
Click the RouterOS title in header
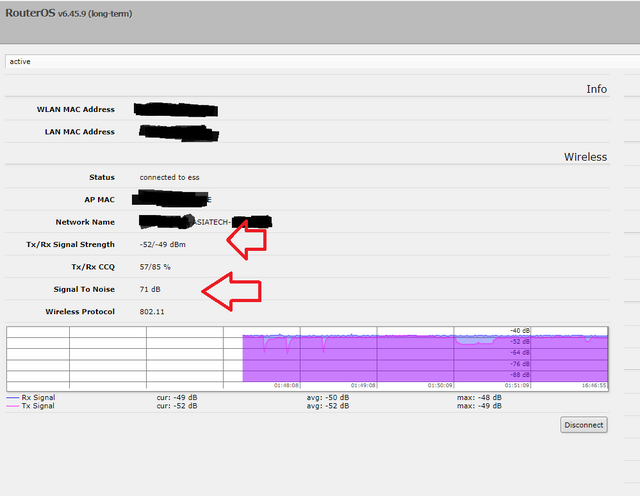point(35,14)
